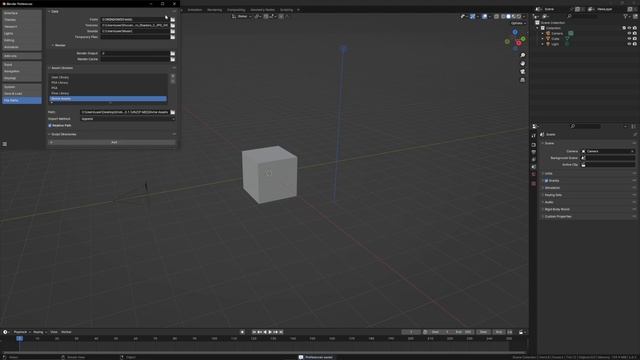Disable Light in renders

(x=635, y=44)
